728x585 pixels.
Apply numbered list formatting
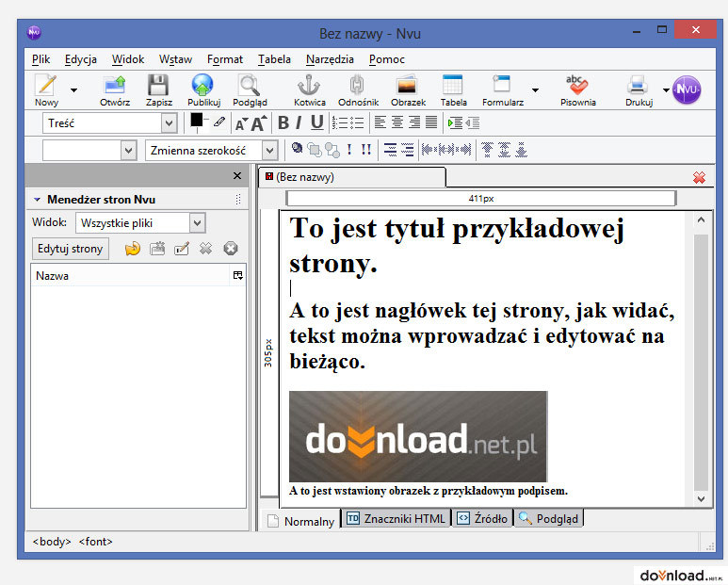[340, 122]
